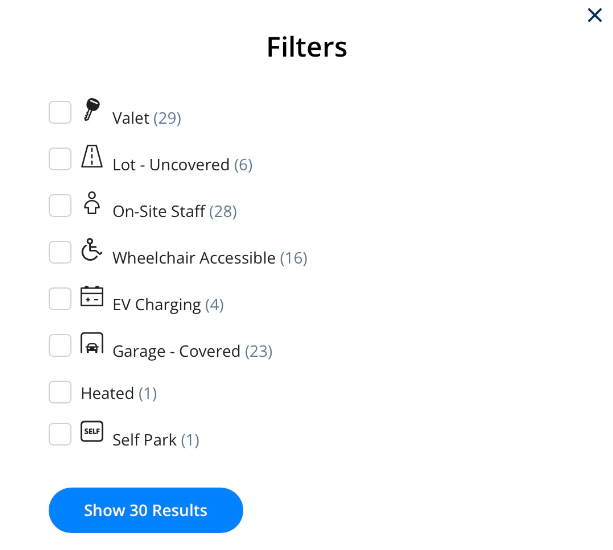Click the covered garage car icon

[x=92, y=343]
